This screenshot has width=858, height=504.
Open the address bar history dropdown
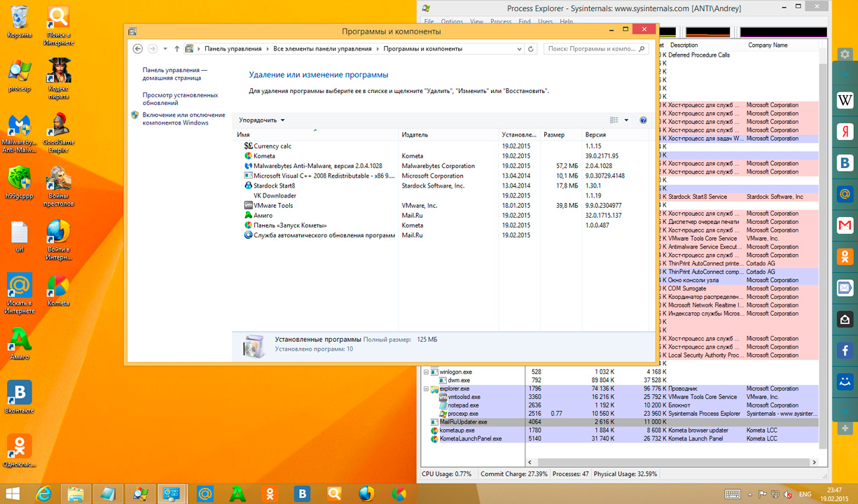[x=519, y=49]
